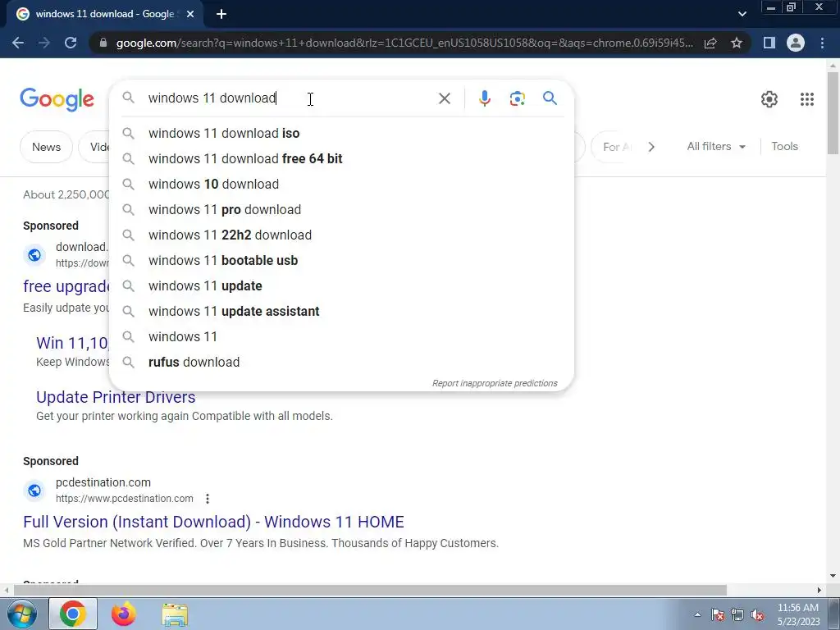Open the tab search chevron in the title bar
The width and height of the screenshot is (840, 630).
pyautogui.click(x=742, y=14)
